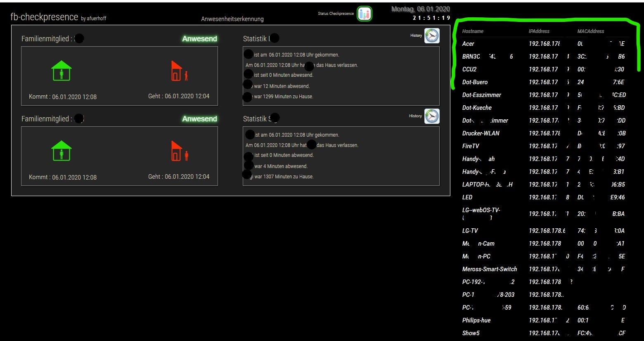
Task: Select the Acer hostname row
Action: [544, 44]
